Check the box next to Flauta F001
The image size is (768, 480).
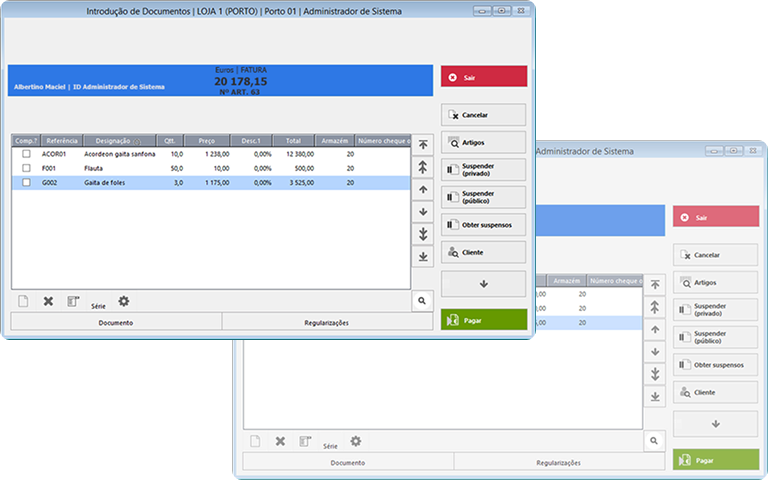pos(27,168)
